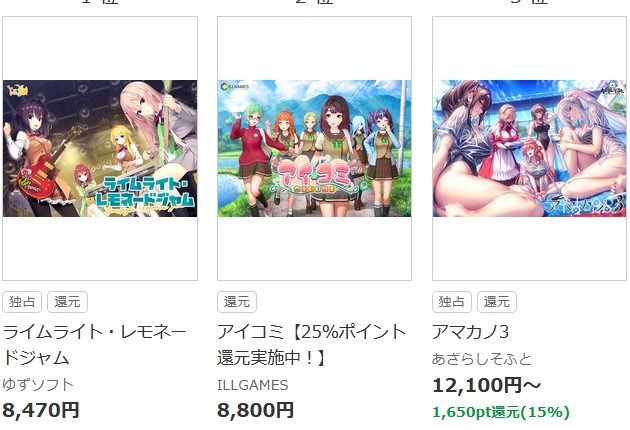Click the ゆずソフト brand name
The width and height of the screenshot is (630, 430).
pos(38,385)
